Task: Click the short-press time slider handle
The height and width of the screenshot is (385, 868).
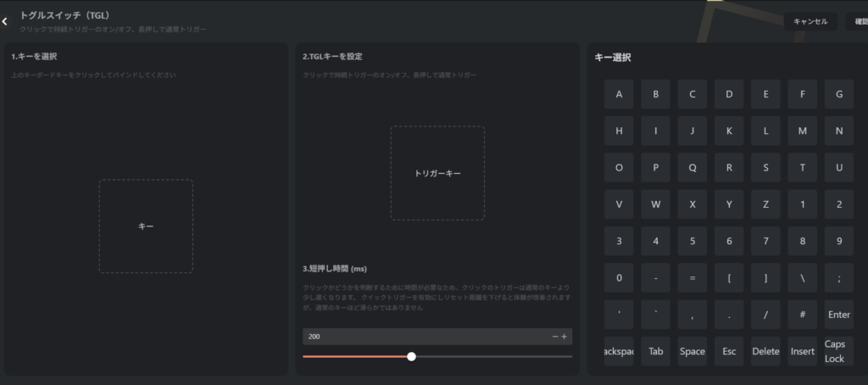Action: pyautogui.click(x=411, y=356)
